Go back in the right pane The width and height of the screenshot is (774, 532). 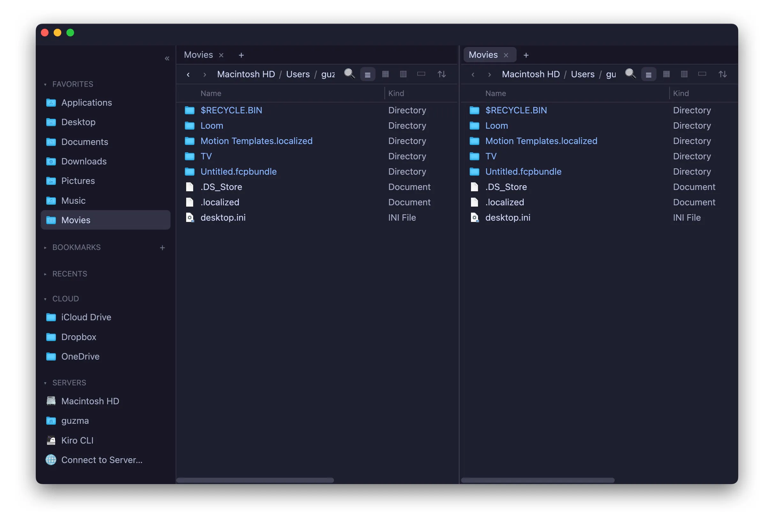(x=473, y=74)
